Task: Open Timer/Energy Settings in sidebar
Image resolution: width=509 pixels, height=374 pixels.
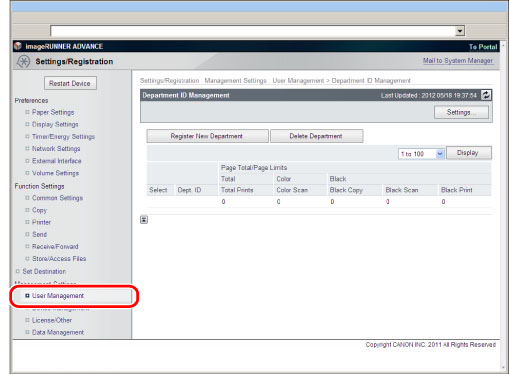Action: tap(63, 137)
